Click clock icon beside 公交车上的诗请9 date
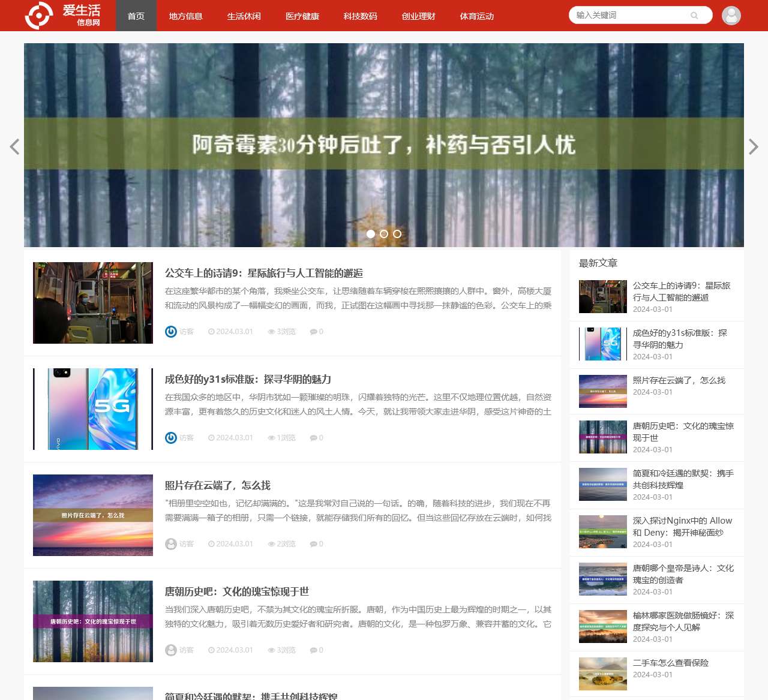The height and width of the screenshot is (700, 768). 211,332
